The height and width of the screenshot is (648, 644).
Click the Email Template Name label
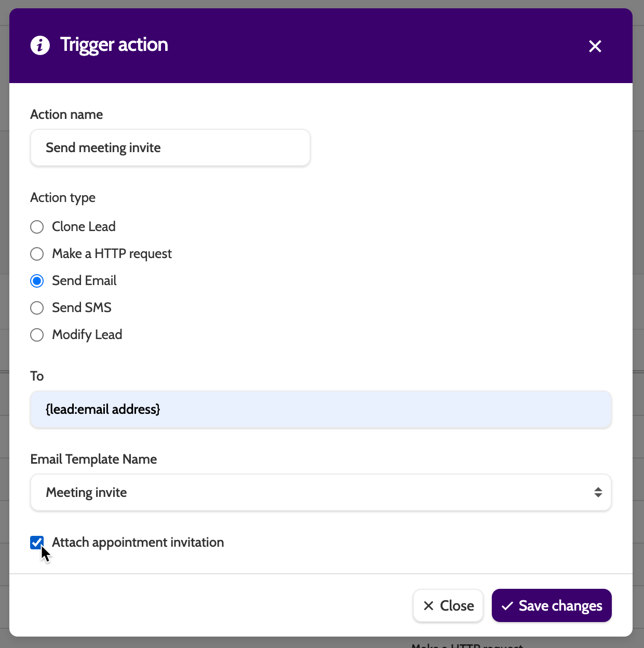93,459
